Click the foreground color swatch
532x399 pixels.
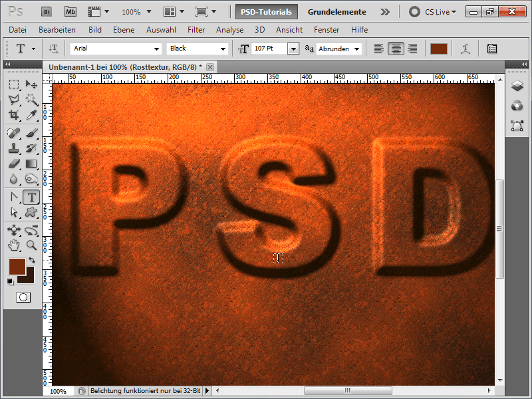pos(17,267)
